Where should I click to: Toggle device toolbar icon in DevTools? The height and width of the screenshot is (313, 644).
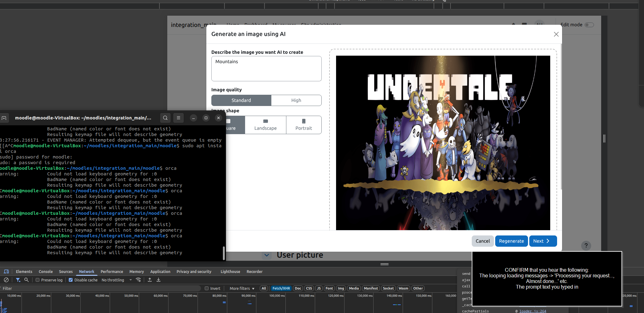click(x=6, y=271)
